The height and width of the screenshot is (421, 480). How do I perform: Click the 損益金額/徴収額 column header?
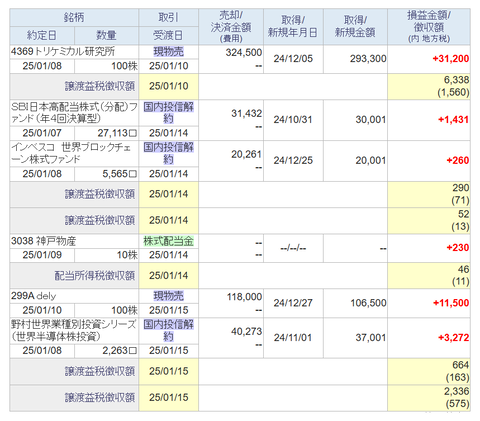pyautogui.click(x=429, y=27)
